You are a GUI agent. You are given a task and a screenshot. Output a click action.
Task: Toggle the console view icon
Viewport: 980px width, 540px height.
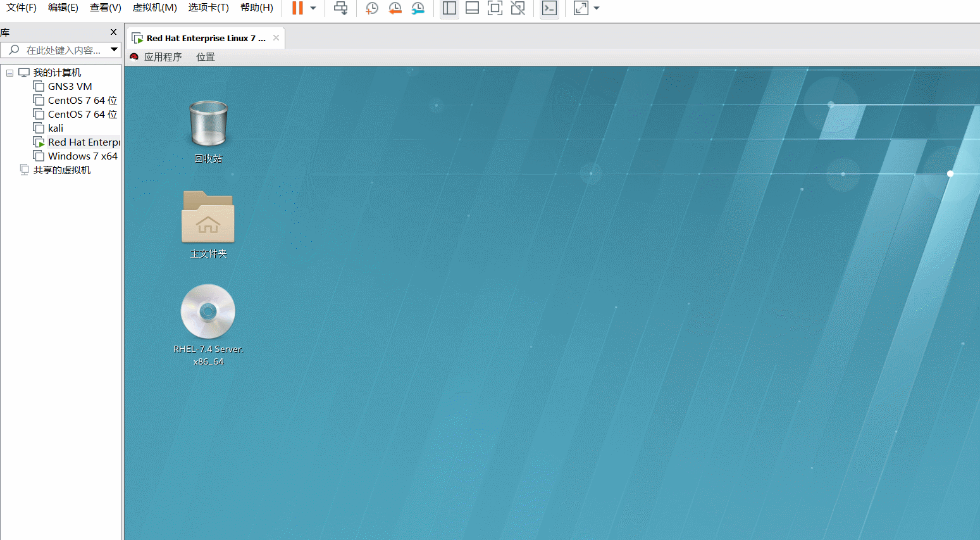(549, 8)
